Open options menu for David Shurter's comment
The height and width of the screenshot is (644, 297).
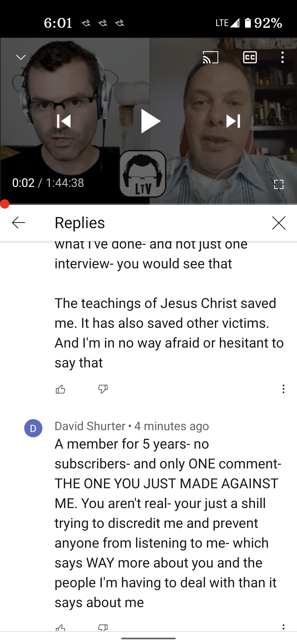click(283, 627)
